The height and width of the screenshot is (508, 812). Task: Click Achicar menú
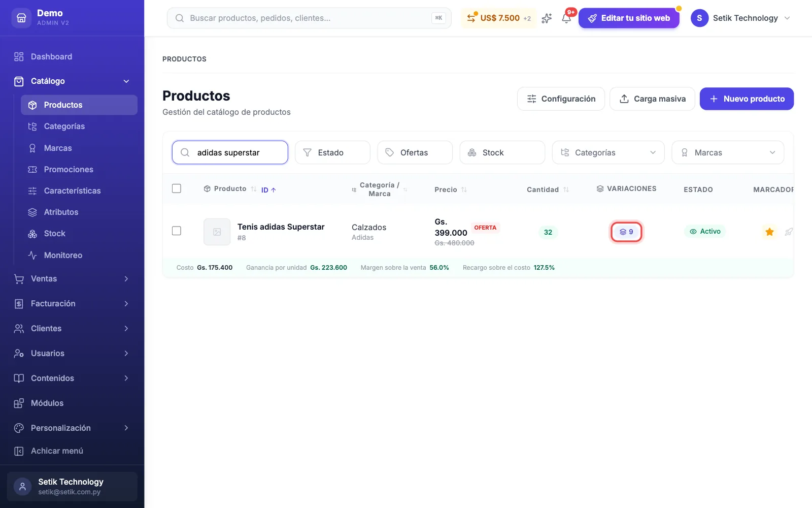72,451
